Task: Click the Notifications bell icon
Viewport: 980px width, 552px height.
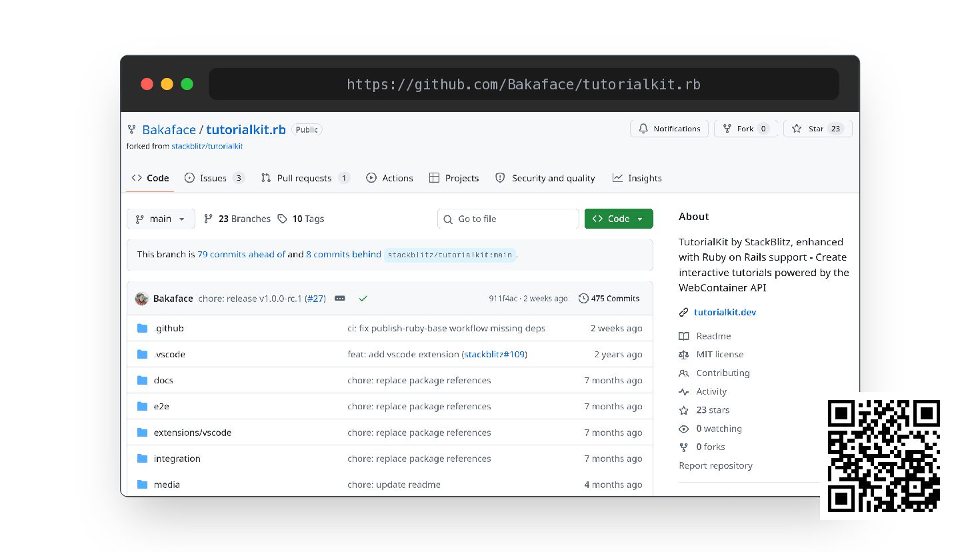Action: 643,129
